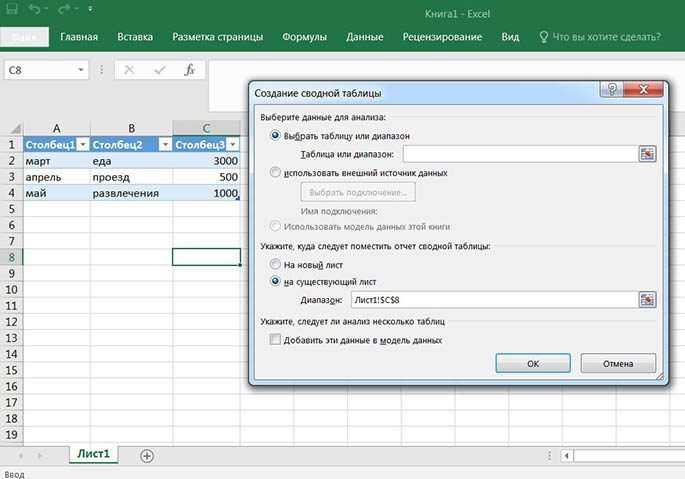Add a new sheet with plus icon
Screen dimensions: 685x479
click(147, 456)
